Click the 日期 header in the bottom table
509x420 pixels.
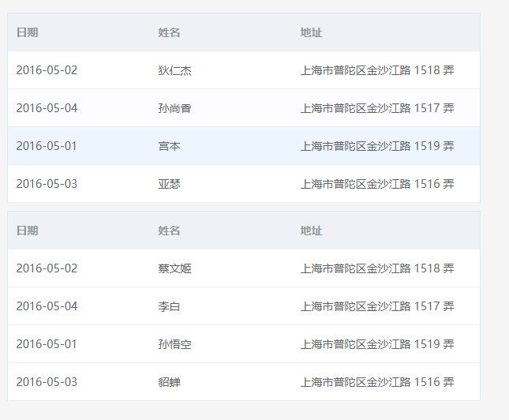pos(28,231)
